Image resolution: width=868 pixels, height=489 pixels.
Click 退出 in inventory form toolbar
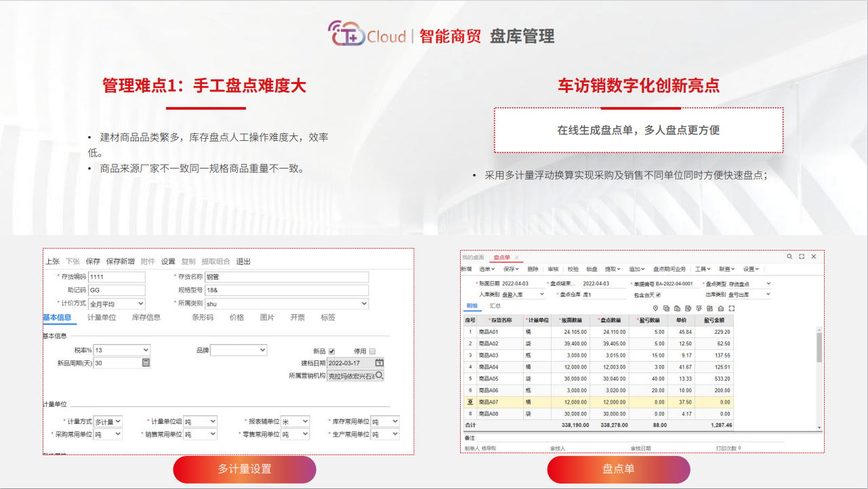[x=243, y=261]
